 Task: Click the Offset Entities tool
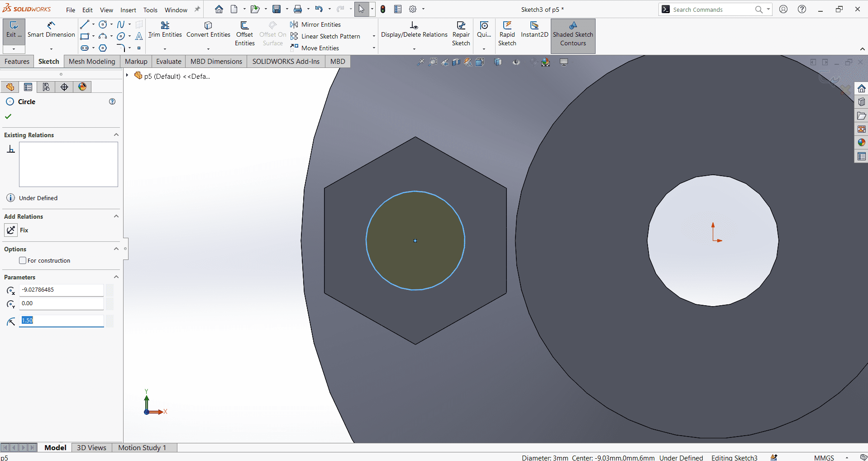tap(244, 34)
